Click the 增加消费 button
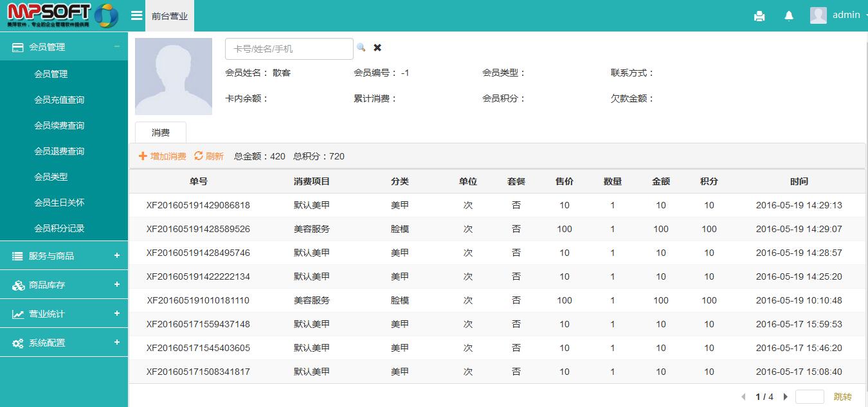This screenshot has height=407, width=868. pos(161,156)
